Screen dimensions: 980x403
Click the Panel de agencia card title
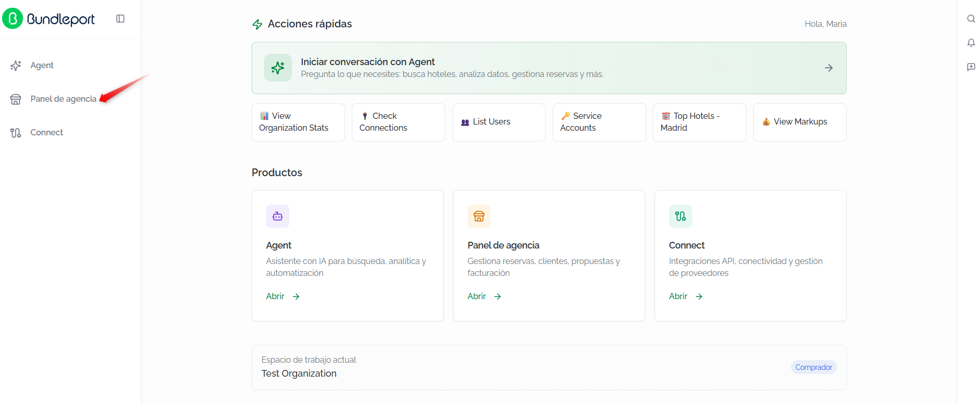coord(503,245)
